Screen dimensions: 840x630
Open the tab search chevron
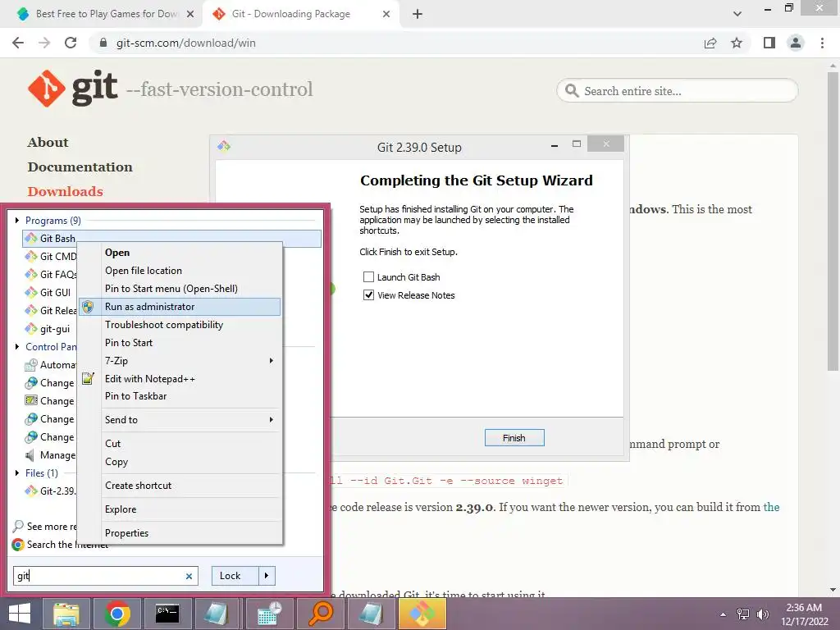coord(737,14)
